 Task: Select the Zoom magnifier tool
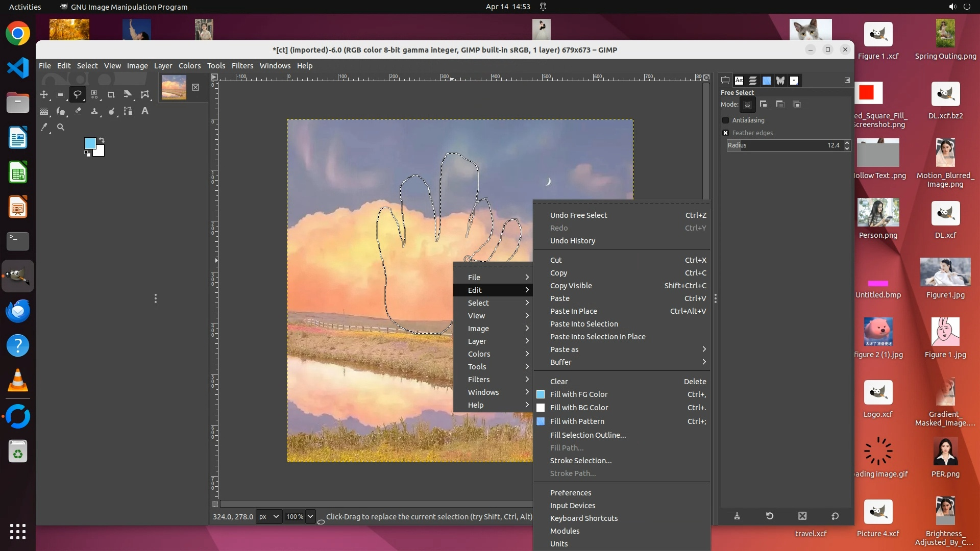coord(61,127)
